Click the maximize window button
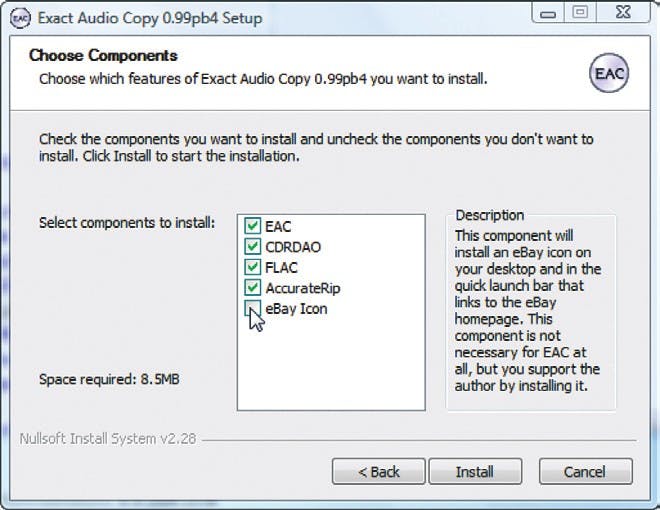Screen dimensions: 660x510 (580, 14)
